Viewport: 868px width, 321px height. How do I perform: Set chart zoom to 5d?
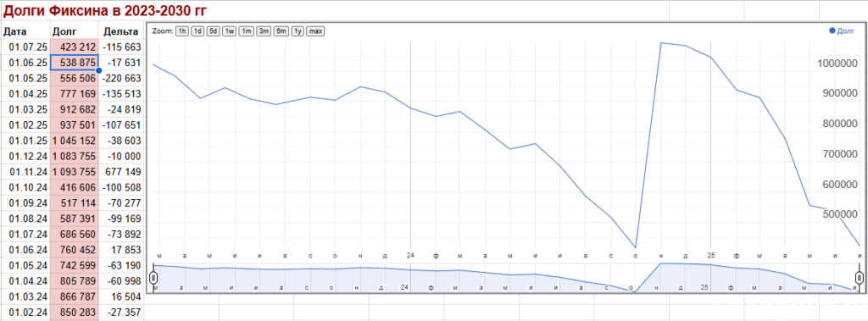213,31
